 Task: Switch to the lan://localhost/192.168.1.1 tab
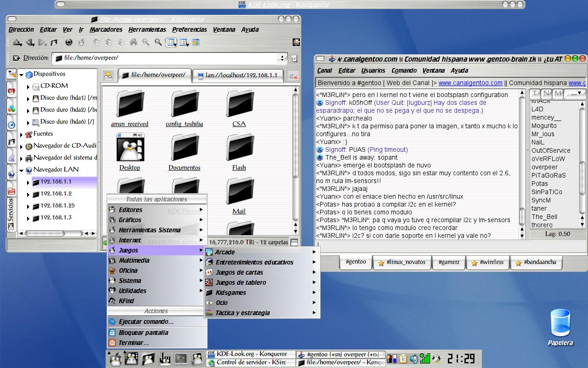click(237, 75)
